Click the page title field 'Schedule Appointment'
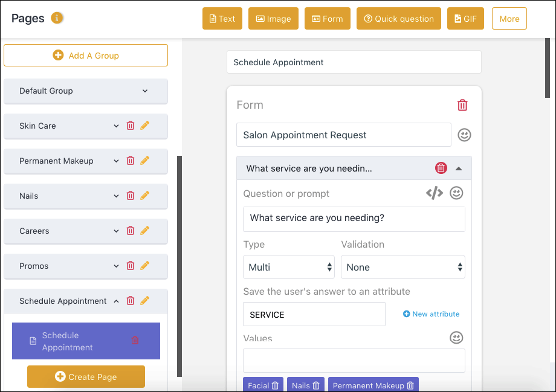 (354, 62)
